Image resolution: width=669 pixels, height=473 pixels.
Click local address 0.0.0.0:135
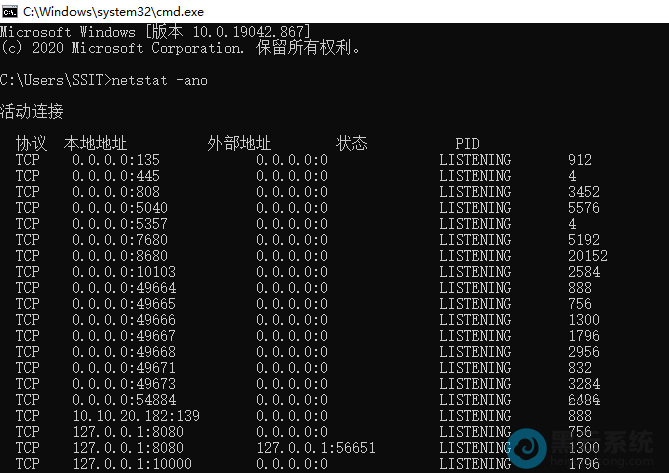116,160
